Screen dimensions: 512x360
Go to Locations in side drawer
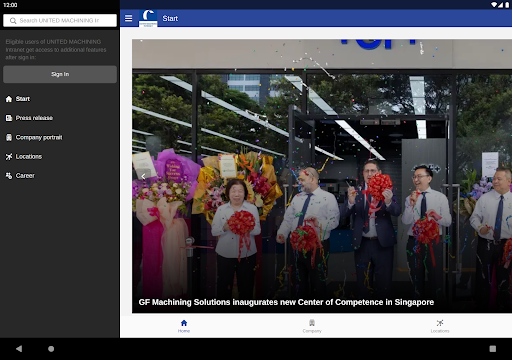click(x=60, y=156)
